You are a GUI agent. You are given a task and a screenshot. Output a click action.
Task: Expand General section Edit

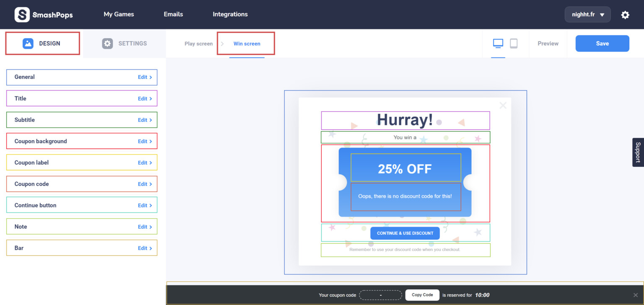[145, 77]
